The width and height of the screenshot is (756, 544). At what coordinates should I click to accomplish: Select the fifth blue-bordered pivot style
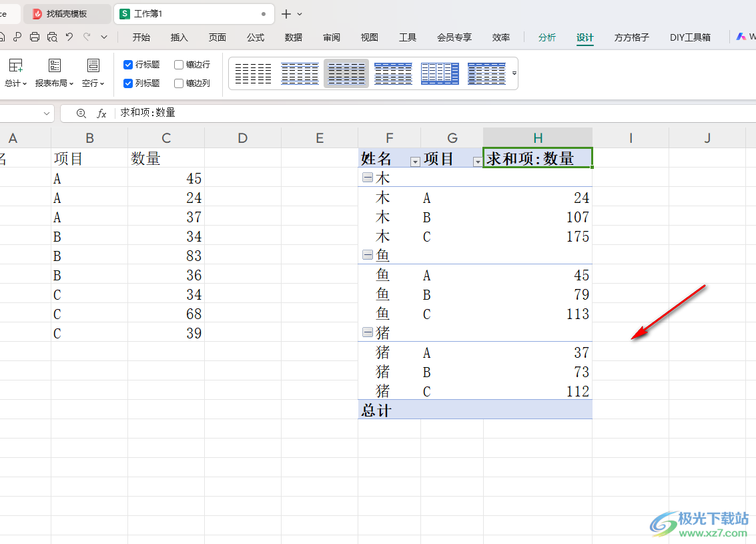pos(440,74)
